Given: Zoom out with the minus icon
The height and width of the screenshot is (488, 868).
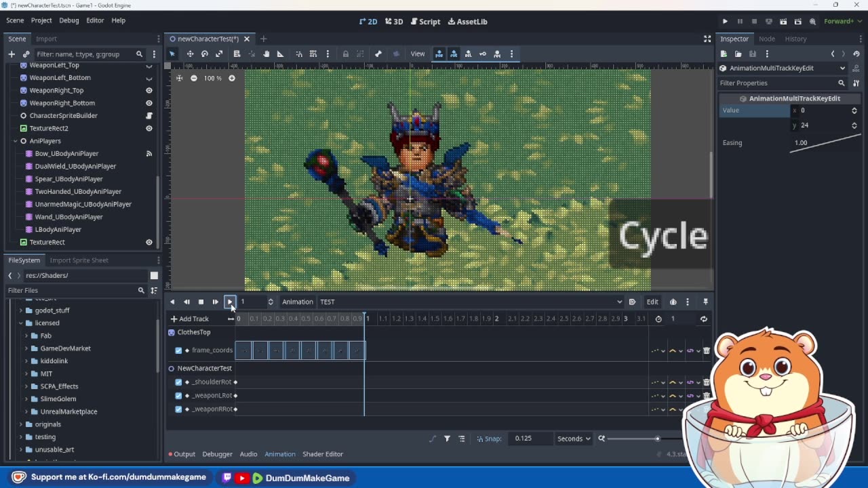Looking at the screenshot, I should pyautogui.click(x=194, y=78).
